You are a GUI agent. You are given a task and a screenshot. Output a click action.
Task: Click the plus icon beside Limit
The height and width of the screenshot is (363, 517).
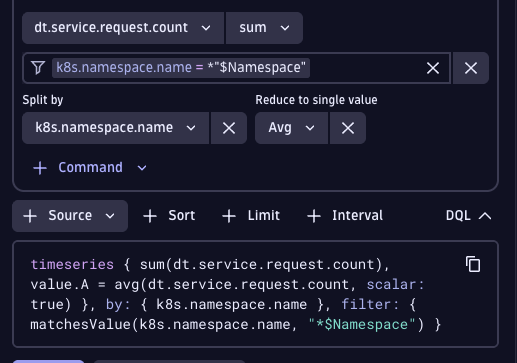coord(229,216)
